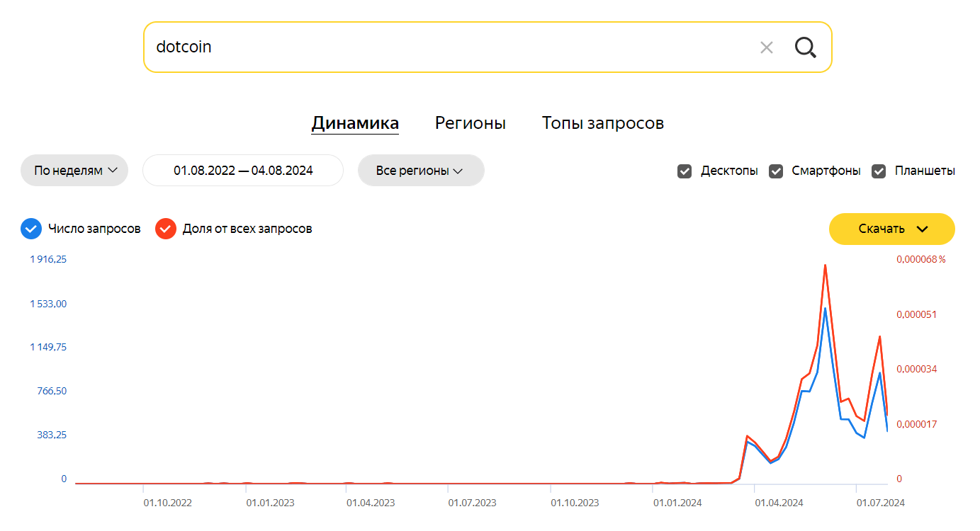The image size is (980, 531).
Task: Toggle the red Доля от всех запросов indicator
Action: (166, 229)
